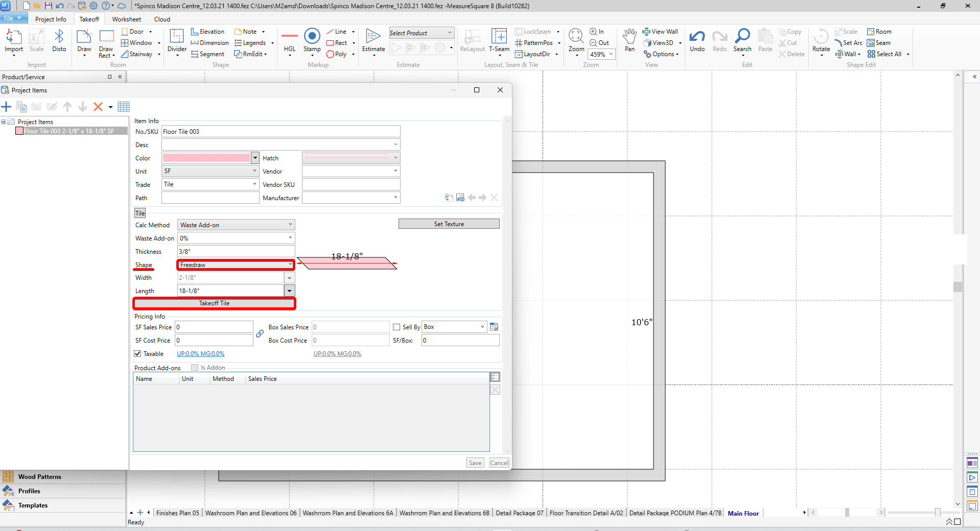The image size is (980, 531).
Task: Click the Disto bluetooth icon
Action: click(59, 37)
